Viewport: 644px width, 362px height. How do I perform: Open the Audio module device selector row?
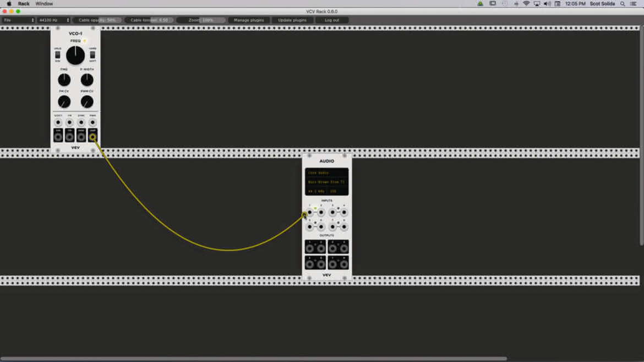(326, 182)
